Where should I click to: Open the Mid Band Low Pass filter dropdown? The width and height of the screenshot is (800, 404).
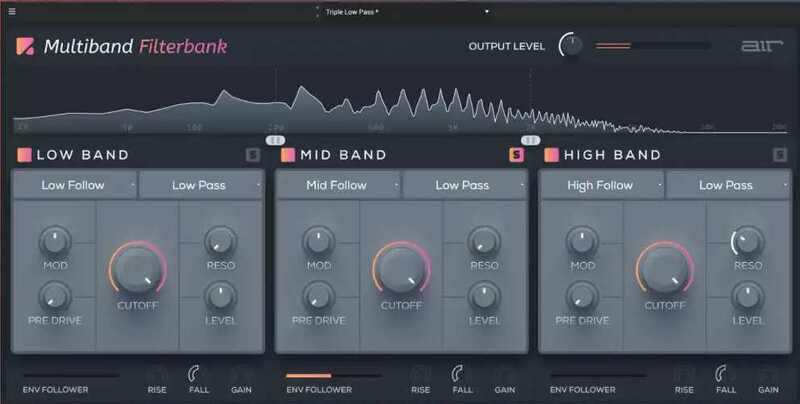click(x=464, y=185)
